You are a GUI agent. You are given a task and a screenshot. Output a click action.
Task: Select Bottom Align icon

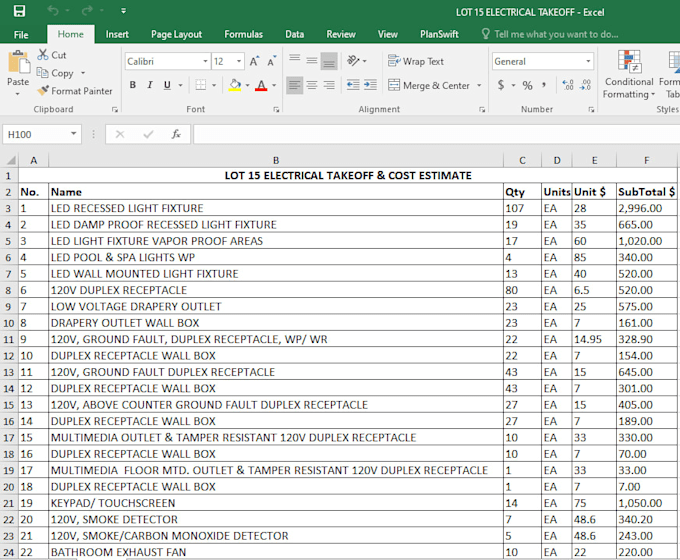[x=329, y=61]
